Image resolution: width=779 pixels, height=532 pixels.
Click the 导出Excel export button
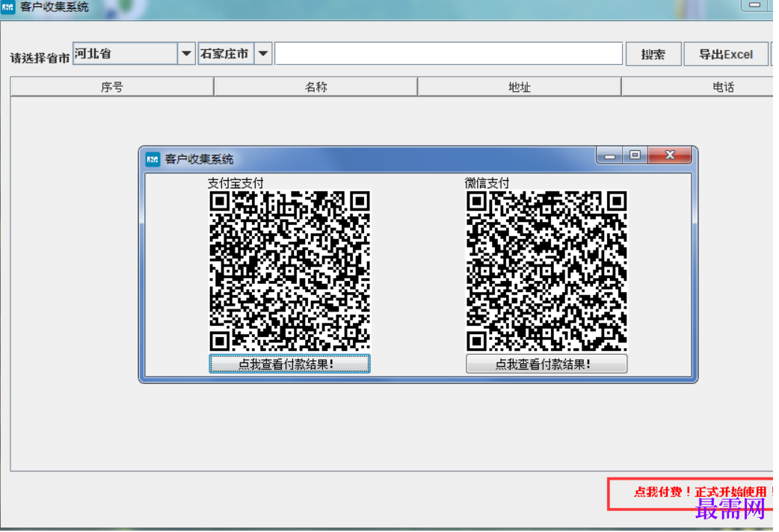(726, 54)
